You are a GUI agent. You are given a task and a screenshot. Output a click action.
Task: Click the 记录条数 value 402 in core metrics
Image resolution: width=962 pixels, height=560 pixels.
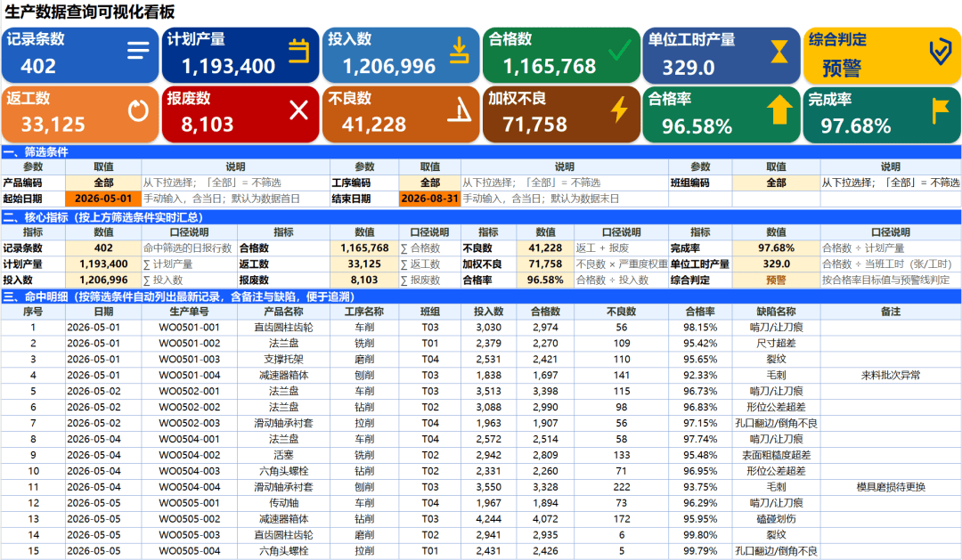(x=103, y=248)
